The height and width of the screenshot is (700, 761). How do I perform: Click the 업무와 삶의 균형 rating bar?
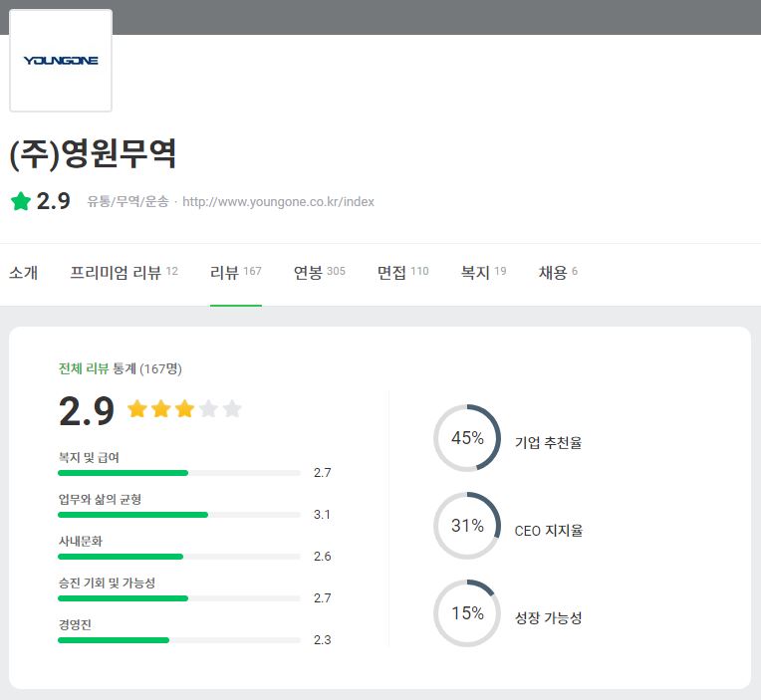[179, 515]
